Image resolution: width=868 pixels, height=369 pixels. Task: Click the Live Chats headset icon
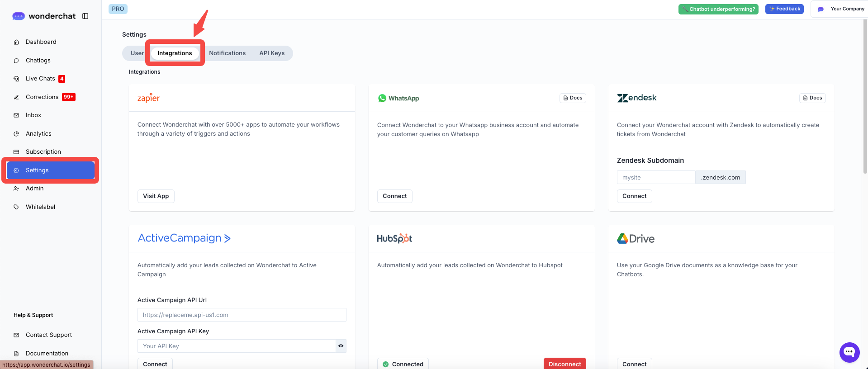[x=16, y=79]
